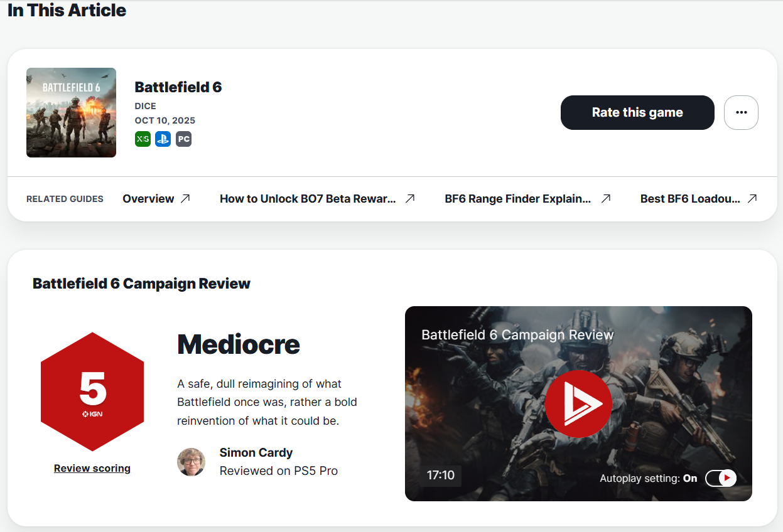Click the arrow beside BF6 Range Finder guide
Image resolution: width=783 pixels, height=532 pixels.
point(606,199)
